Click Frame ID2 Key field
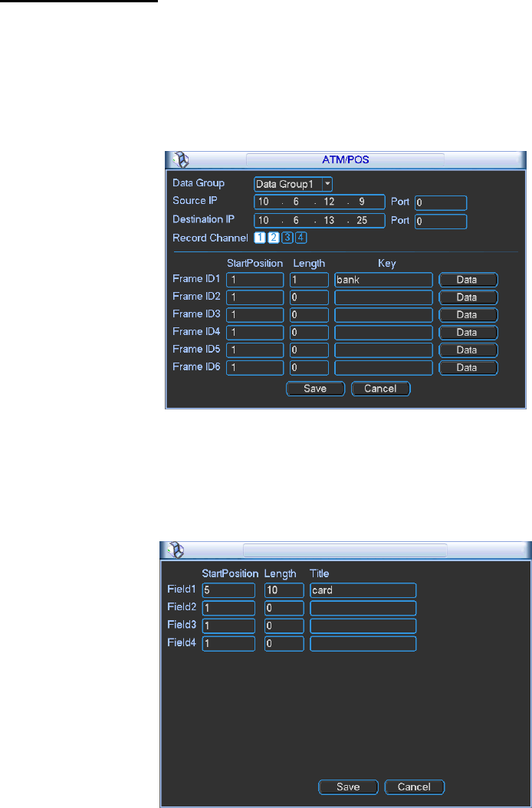532x808 pixels. pos(383,297)
